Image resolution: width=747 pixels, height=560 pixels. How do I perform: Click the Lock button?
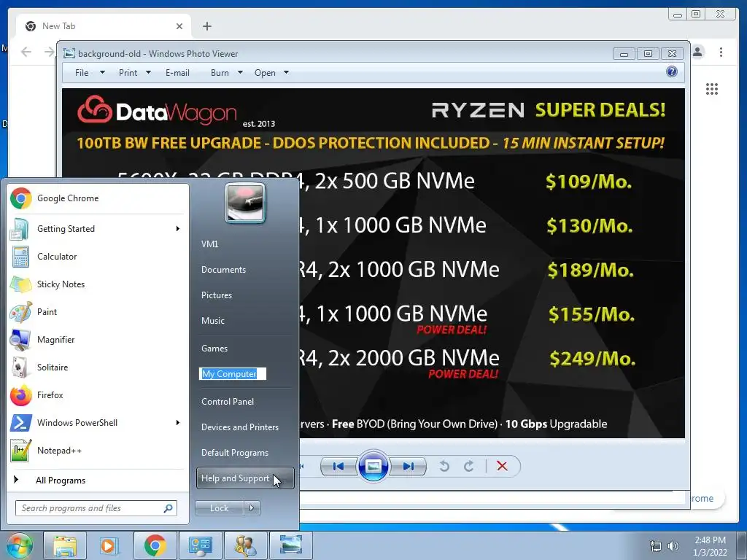point(220,508)
